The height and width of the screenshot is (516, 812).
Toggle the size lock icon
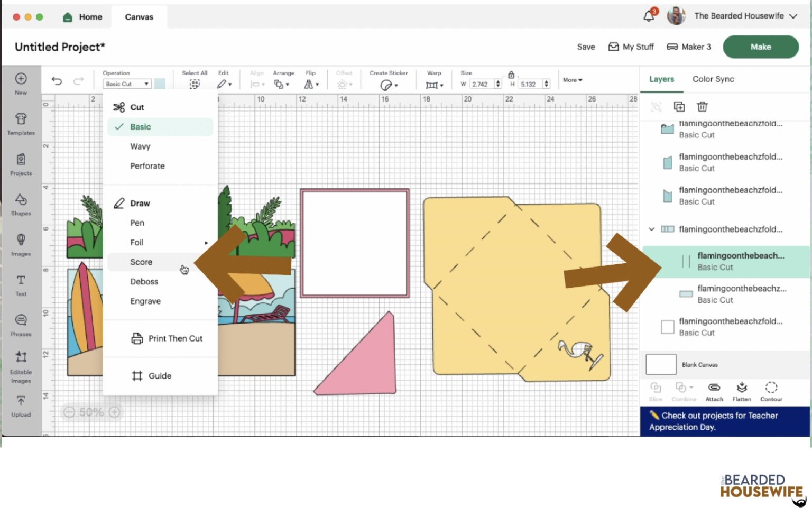(511, 75)
